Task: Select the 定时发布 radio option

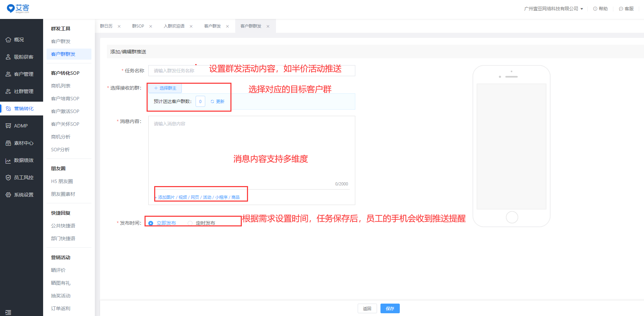Action: click(x=190, y=223)
